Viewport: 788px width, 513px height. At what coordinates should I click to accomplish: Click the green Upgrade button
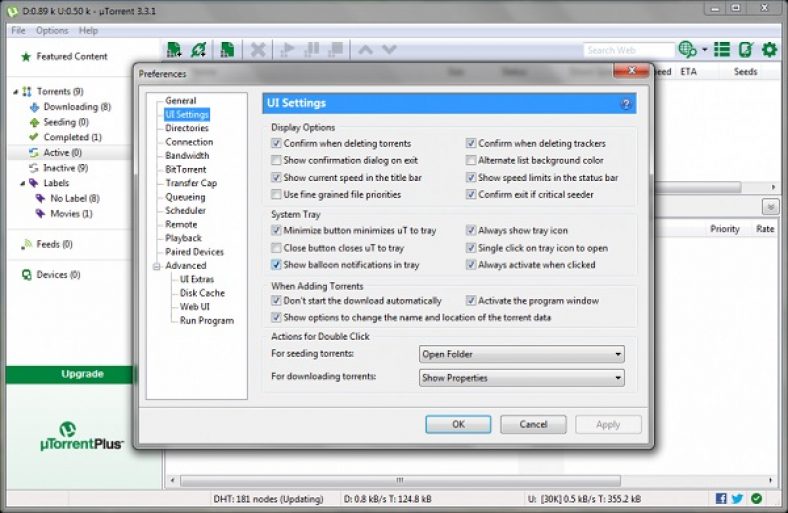[70, 374]
